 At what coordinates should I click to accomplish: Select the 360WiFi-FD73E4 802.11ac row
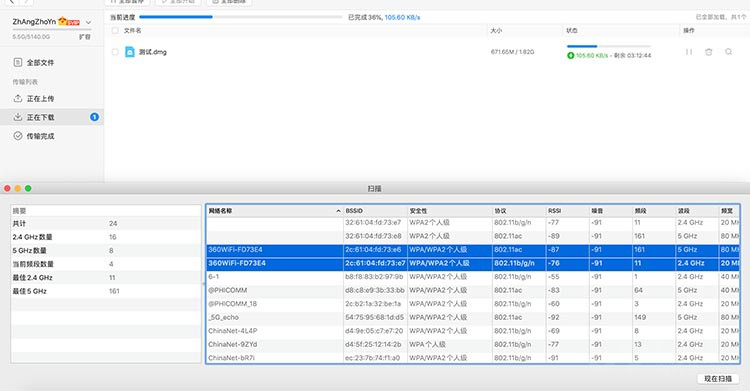point(473,250)
